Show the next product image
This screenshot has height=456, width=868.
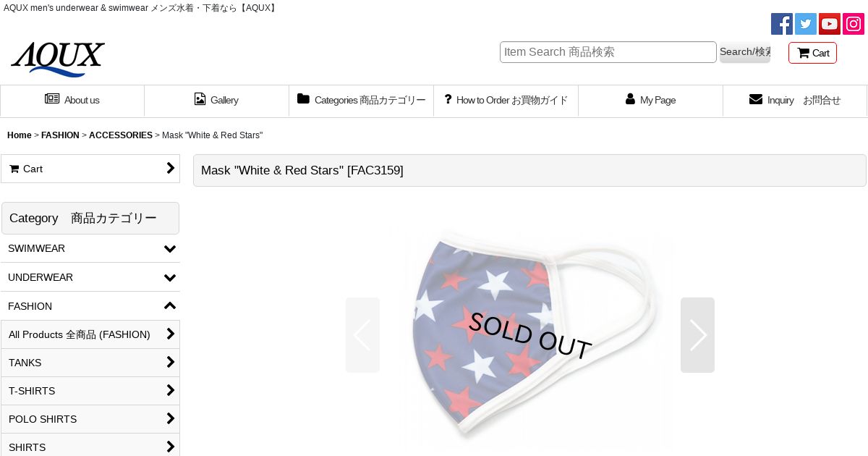pos(697,335)
